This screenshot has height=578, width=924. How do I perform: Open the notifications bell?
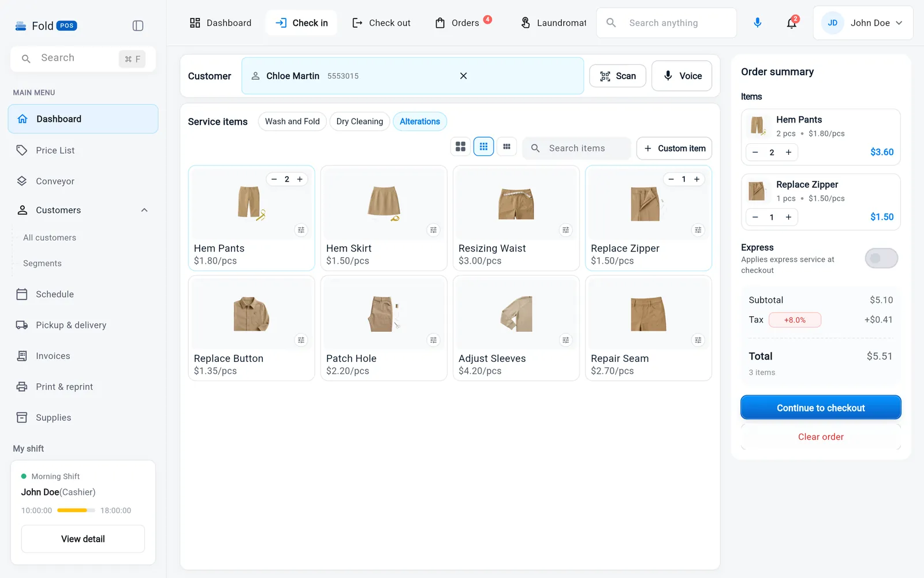(x=792, y=23)
